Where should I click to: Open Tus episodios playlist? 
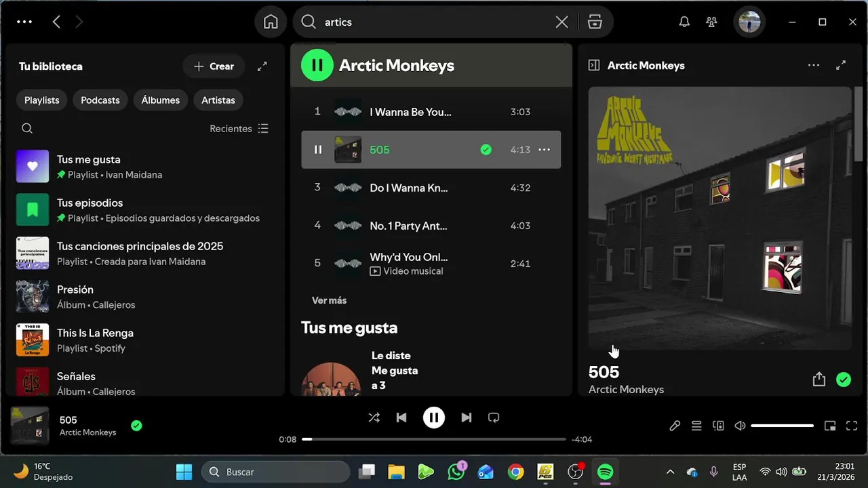[144, 210]
